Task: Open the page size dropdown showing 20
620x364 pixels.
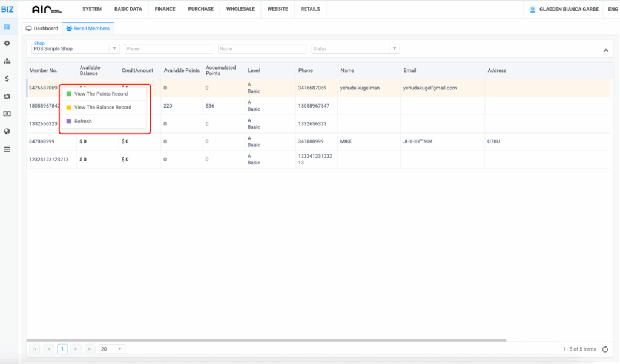Action: pyautogui.click(x=112, y=349)
